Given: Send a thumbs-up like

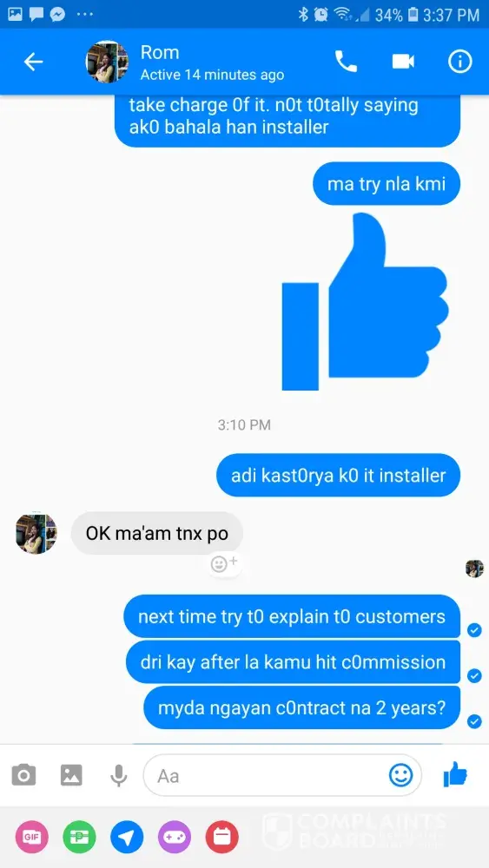Looking at the screenshot, I should click(x=455, y=774).
